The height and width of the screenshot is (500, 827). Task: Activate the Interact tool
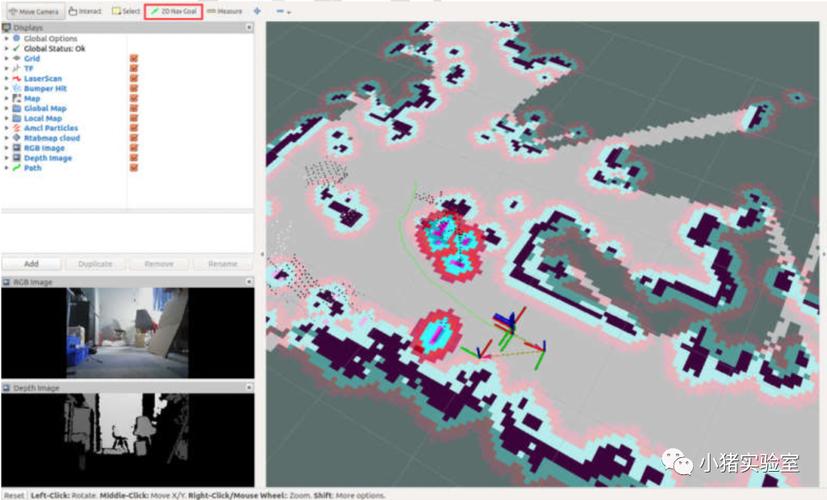[86, 12]
